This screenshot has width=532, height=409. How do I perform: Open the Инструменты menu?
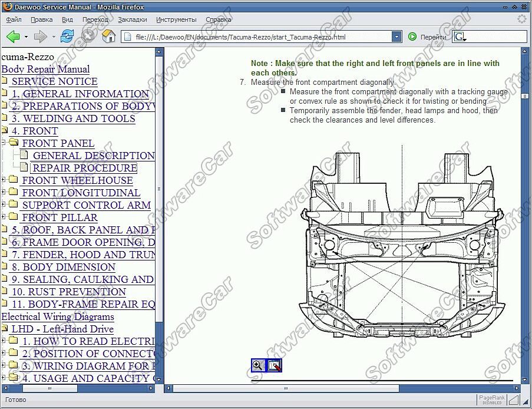coord(176,19)
